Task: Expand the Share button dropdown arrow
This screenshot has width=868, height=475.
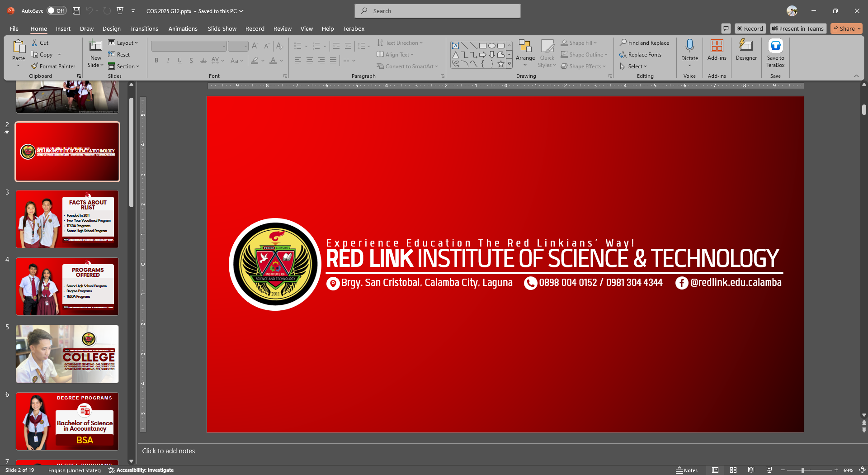Action: click(859, 28)
